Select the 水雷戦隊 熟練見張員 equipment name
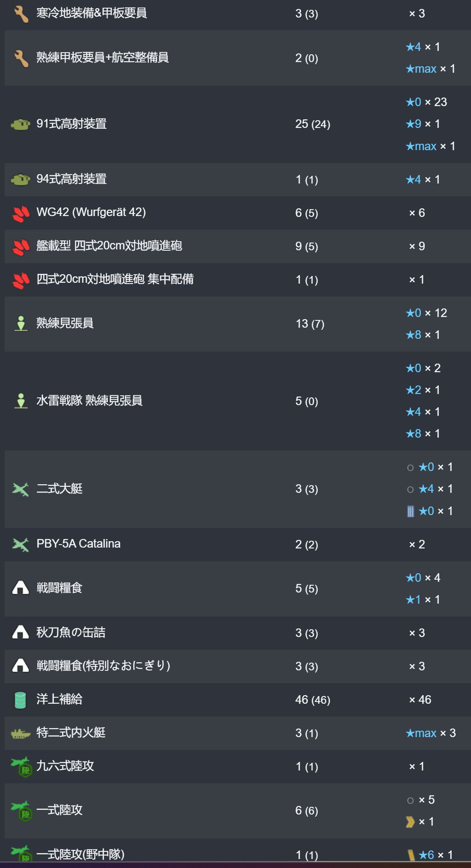 point(89,400)
